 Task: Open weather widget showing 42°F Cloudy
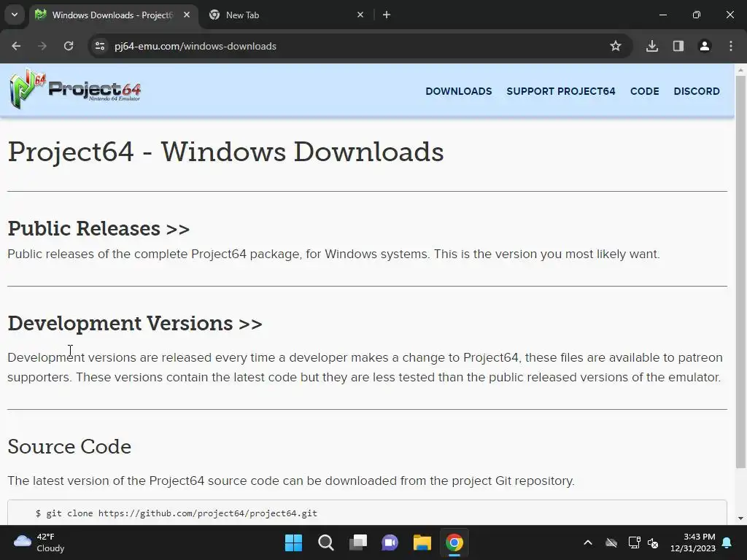(x=39, y=542)
